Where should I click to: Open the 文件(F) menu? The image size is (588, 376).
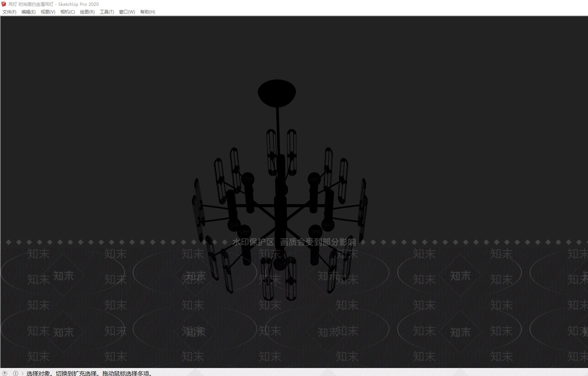point(10,12)
